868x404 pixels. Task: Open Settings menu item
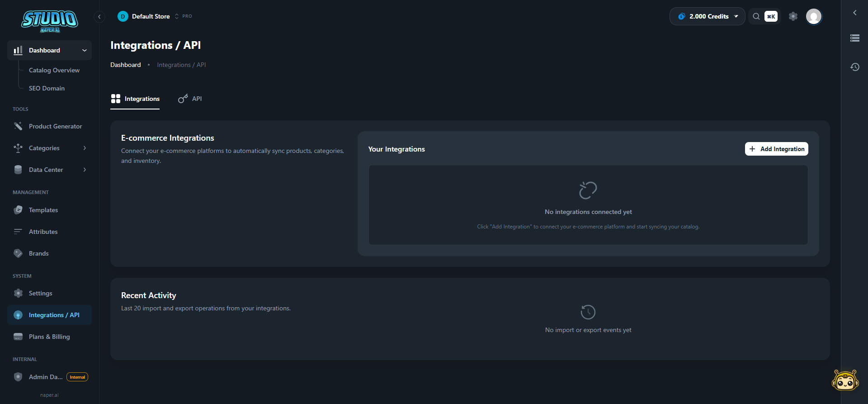pyautogui.click(x=49, y=293)
